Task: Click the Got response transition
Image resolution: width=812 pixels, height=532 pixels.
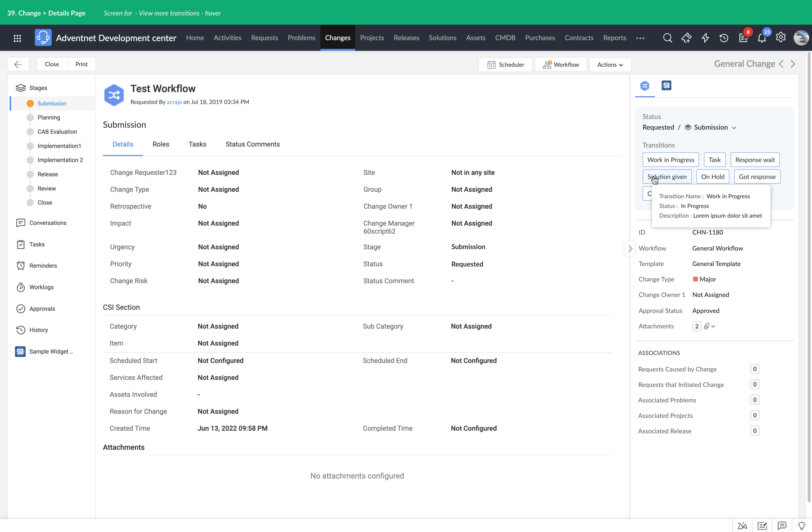Action: click(x=757, y=177)
